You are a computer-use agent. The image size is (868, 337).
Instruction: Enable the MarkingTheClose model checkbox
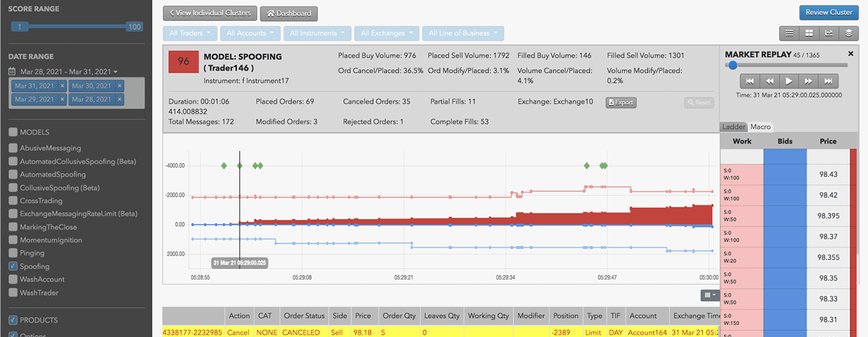click(13, 227)
